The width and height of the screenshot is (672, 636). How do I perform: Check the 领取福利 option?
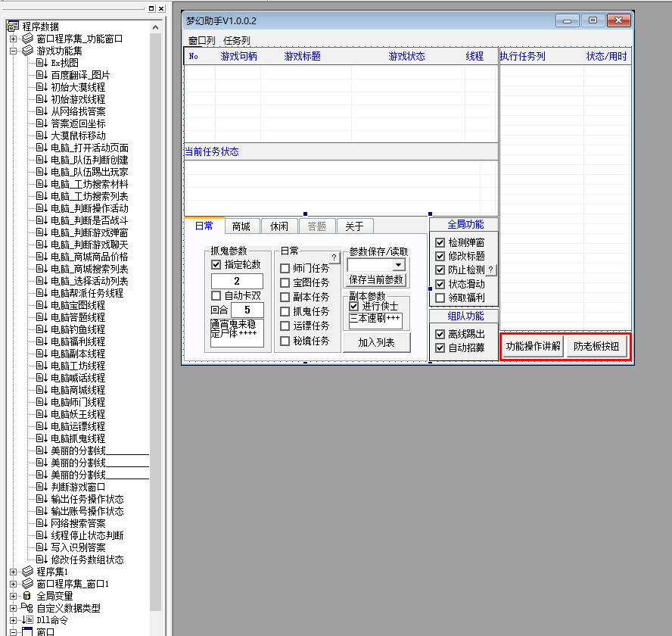click(x=440, y=298)
